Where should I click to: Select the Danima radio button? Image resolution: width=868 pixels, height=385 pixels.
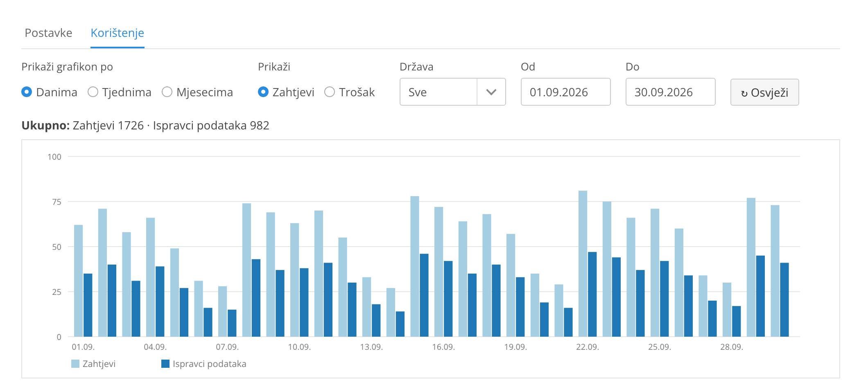click(27, 92)
